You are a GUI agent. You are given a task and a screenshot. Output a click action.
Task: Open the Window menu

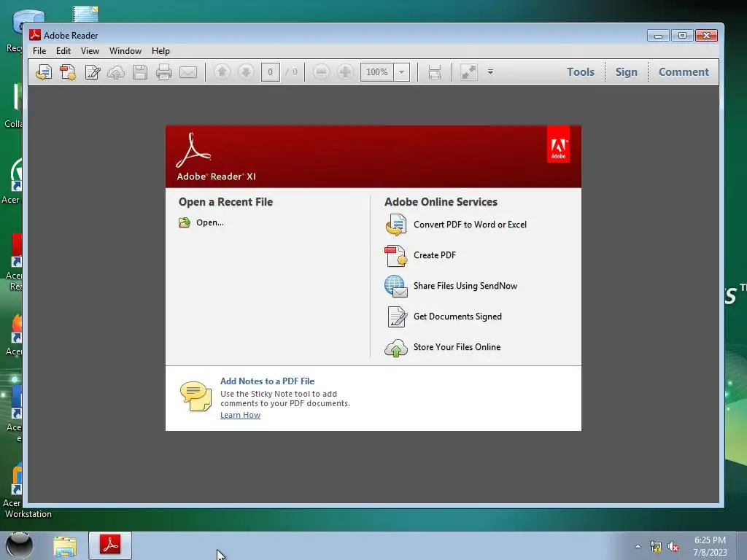[125, 51]
